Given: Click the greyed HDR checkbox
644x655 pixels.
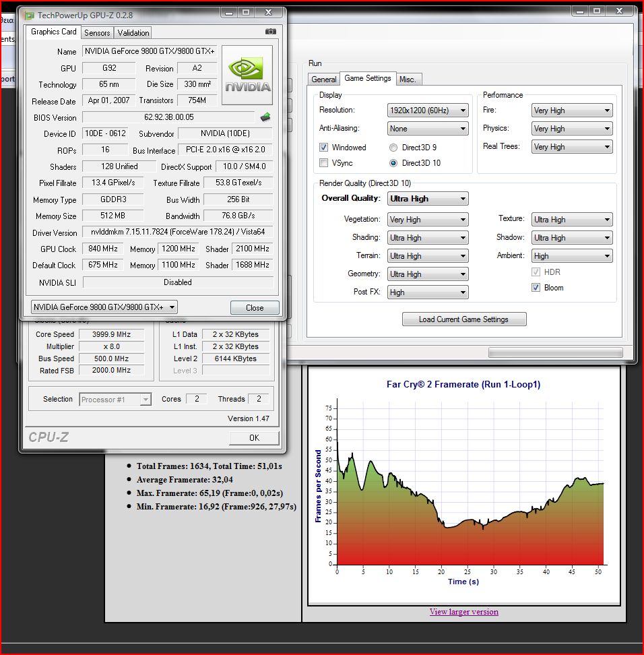Looking at the screenshot, I should tap(536, 272).
